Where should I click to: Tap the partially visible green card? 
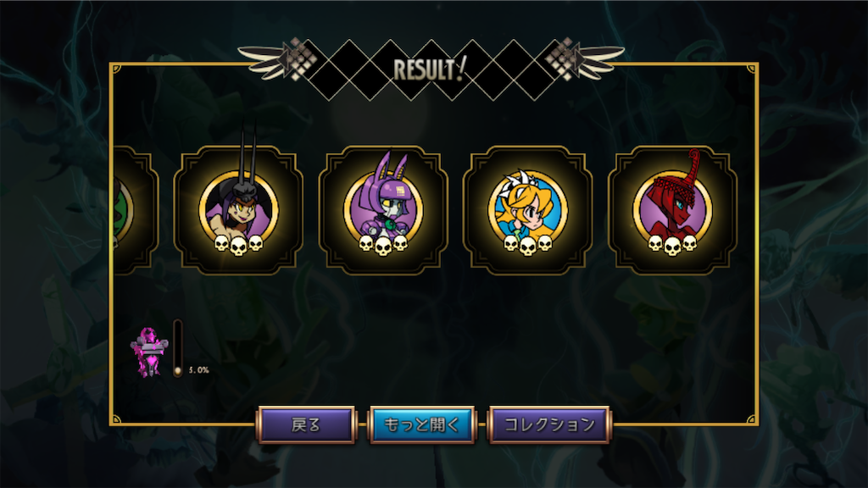point(136,210)
